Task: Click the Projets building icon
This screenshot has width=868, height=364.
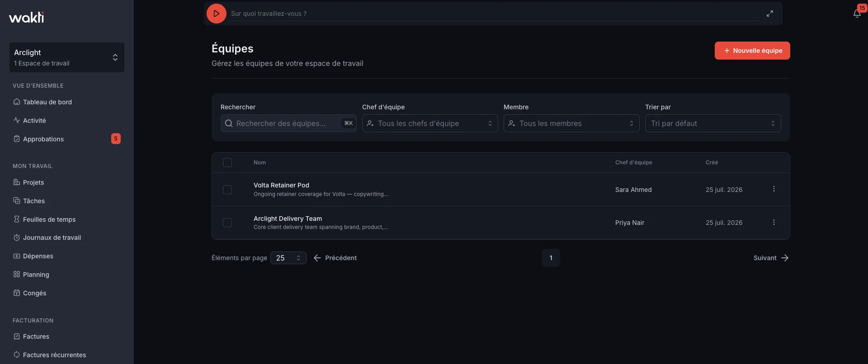Action: pyautogui.click(x=17, y=182)
